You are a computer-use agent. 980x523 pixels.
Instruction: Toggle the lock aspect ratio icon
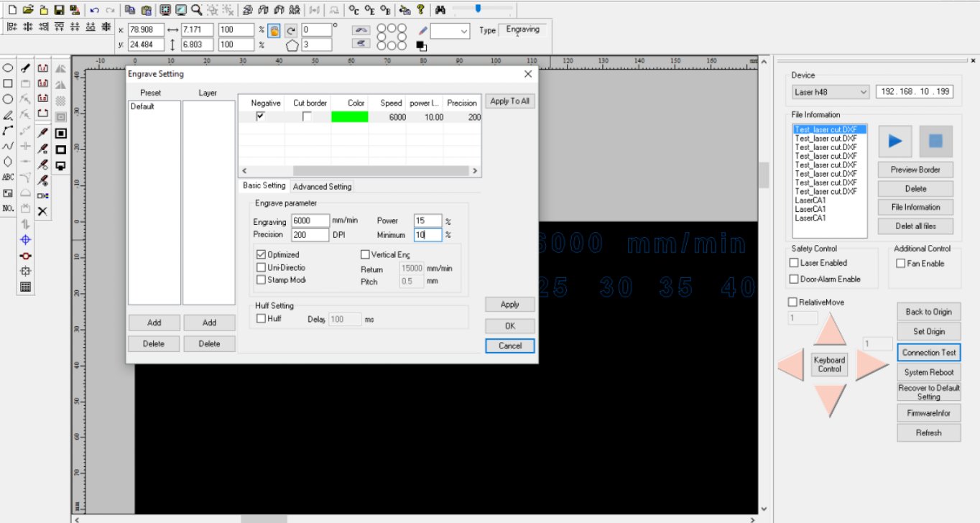tap(274, 30)
